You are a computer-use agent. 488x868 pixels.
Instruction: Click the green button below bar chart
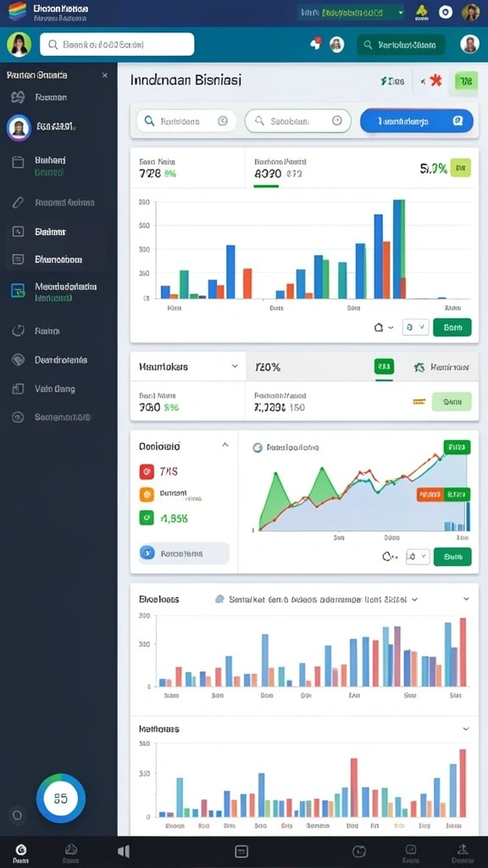coord(452,327)
